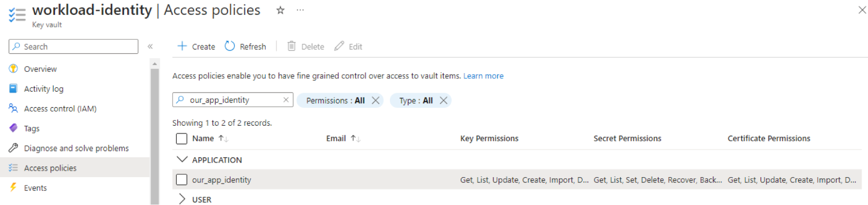Click the favorite star icon
Screen dimensions: 868x205
coord(281,10)
